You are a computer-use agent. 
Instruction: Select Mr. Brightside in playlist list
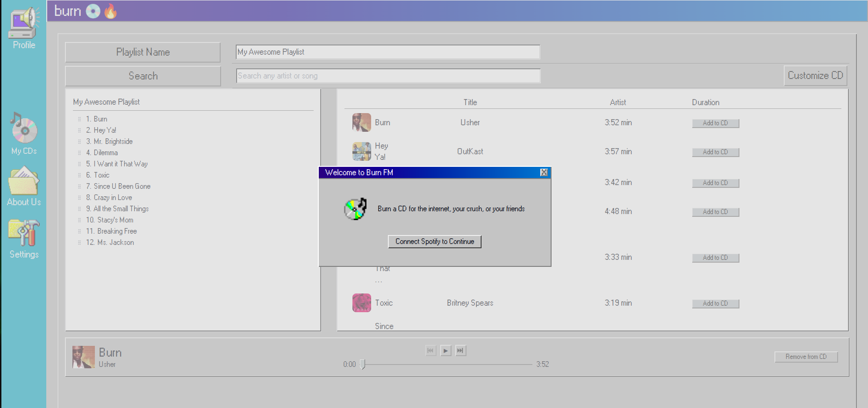click(113, 142)
